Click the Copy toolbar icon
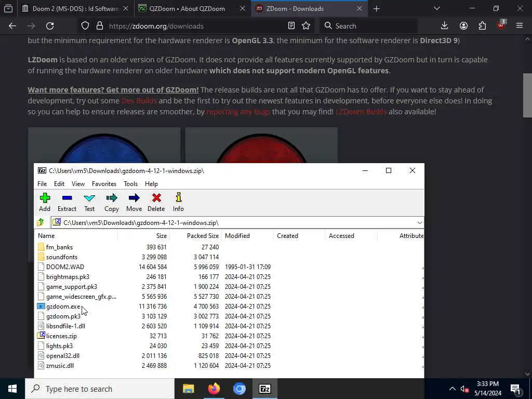Image resolution: width=532 pixels, height=399 pixels. click(x=112, y=202)
